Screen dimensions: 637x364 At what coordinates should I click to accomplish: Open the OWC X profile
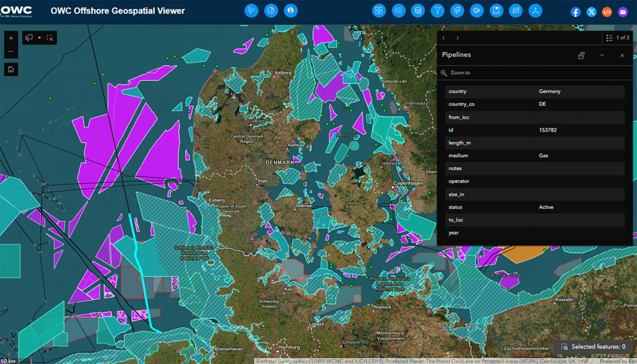pos(591,12)
